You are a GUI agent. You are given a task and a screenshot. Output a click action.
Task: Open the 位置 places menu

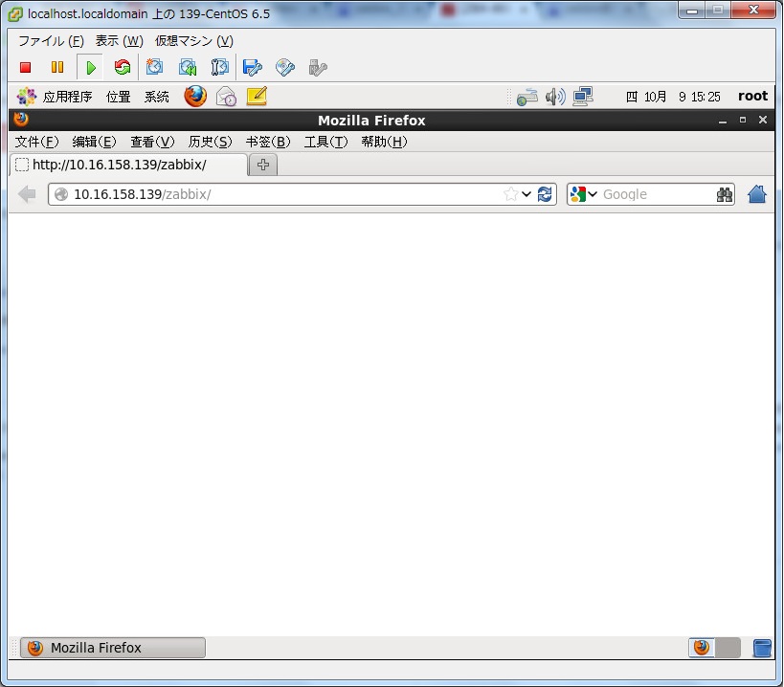click(x=118, y=97)
